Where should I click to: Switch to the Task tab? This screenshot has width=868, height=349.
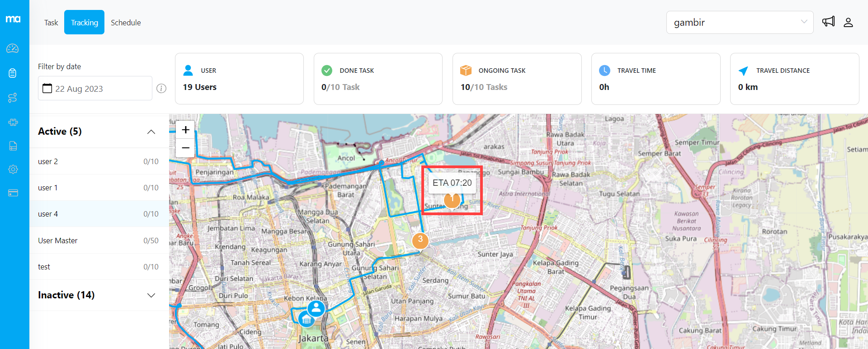51,23
